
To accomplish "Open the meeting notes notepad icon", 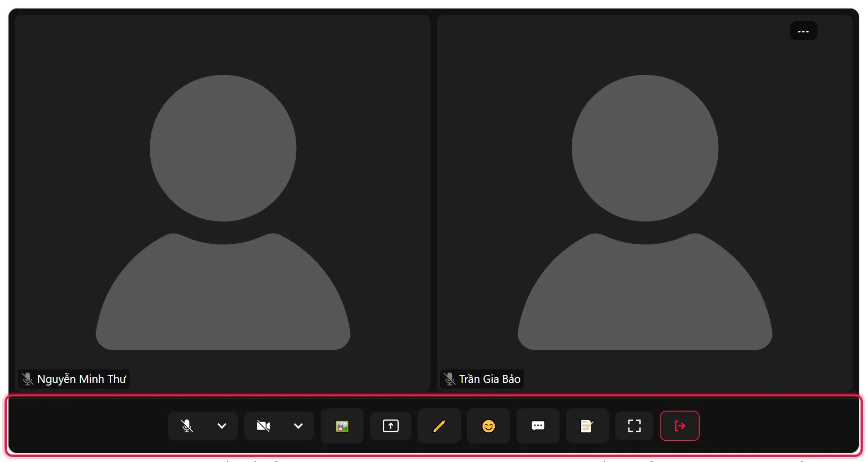I will point(587,426).
